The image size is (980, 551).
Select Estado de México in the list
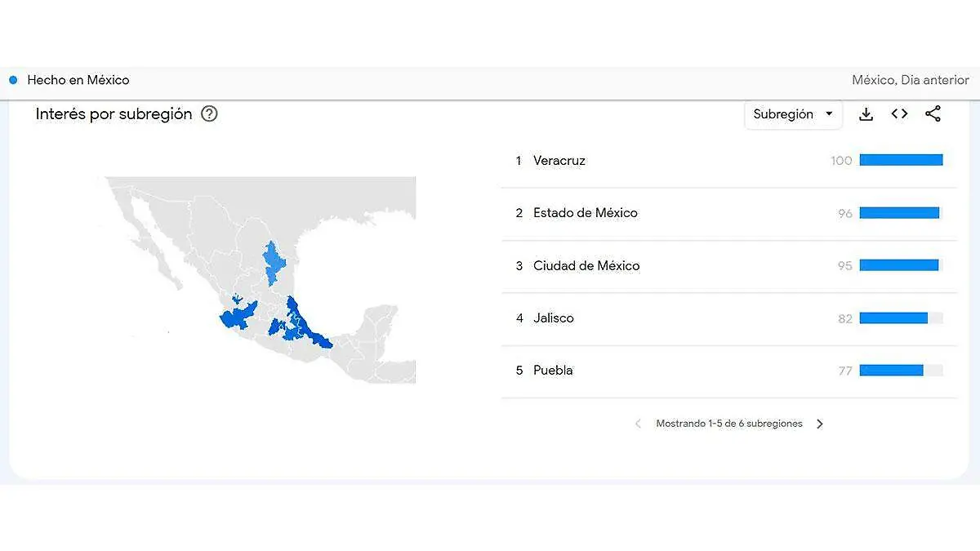tap(586, 212)
